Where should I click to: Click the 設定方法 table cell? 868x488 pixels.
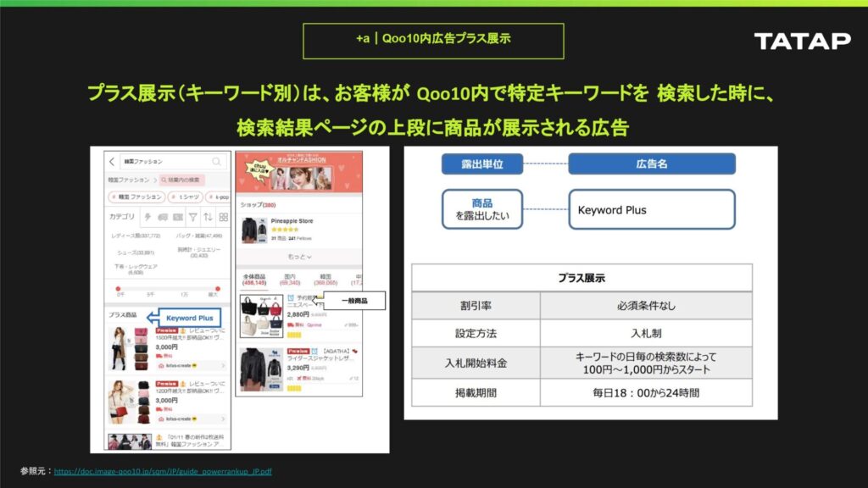tap(476, 333)
